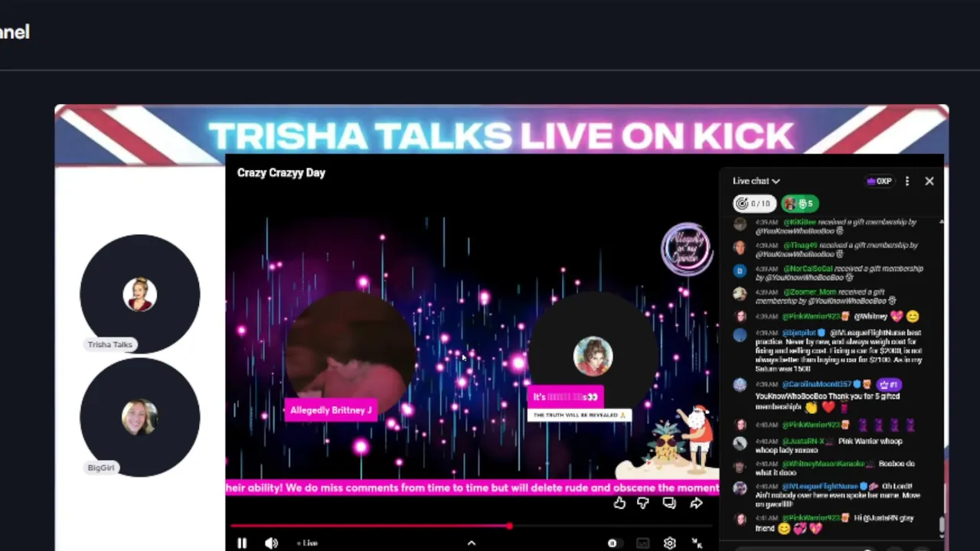This screenshot has height=551, width=980.
Task: Mute the video volume speaker icon
Action: pos(271,543)
